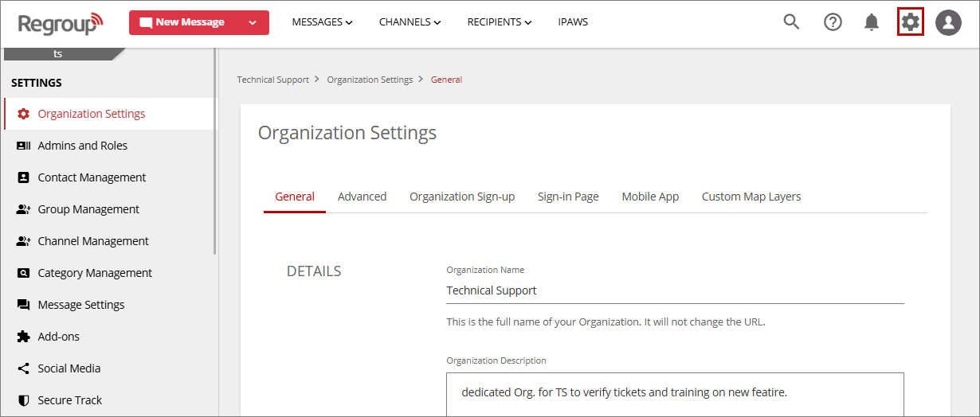Screen dimensions: 980x417
Task: Switch to the Advanced tab
Action: (362, 197)
